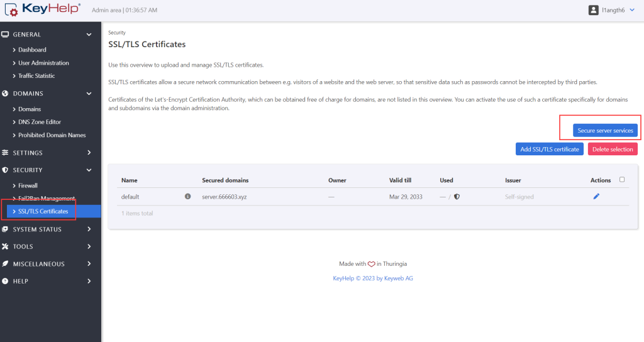Click the user avatar icon in header

click(593, 10)
